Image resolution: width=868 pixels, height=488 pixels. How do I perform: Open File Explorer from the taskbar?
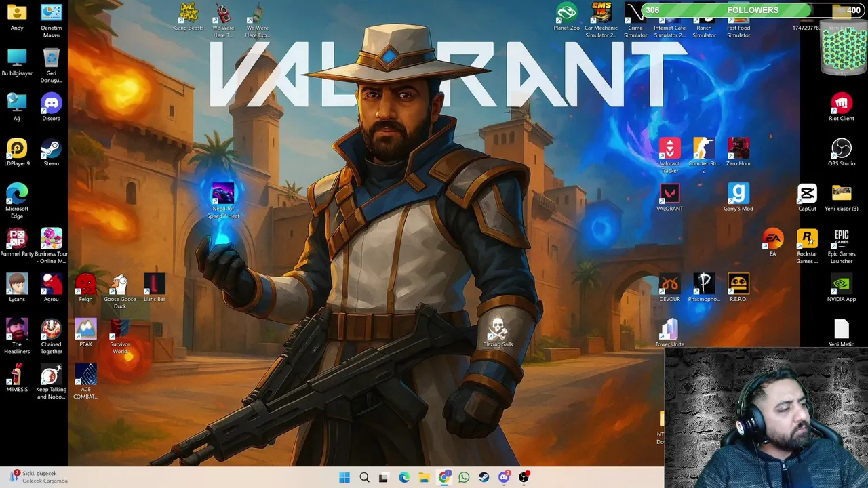[x=424, y=477]
